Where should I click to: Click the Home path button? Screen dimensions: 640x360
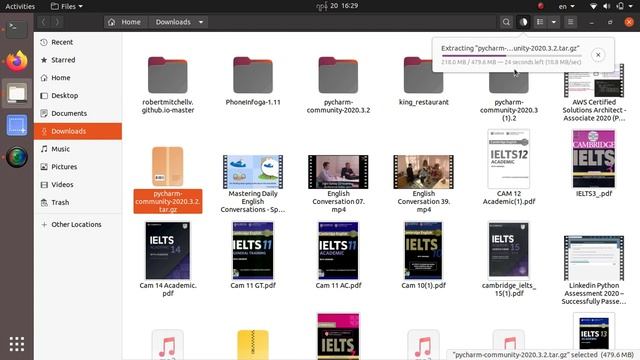click(x=124, y=22)
